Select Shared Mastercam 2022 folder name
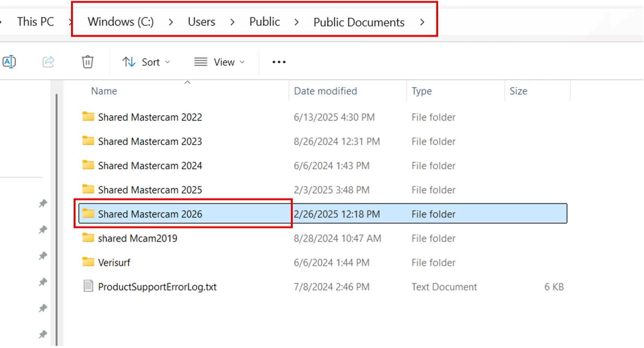 click(150, 117)
